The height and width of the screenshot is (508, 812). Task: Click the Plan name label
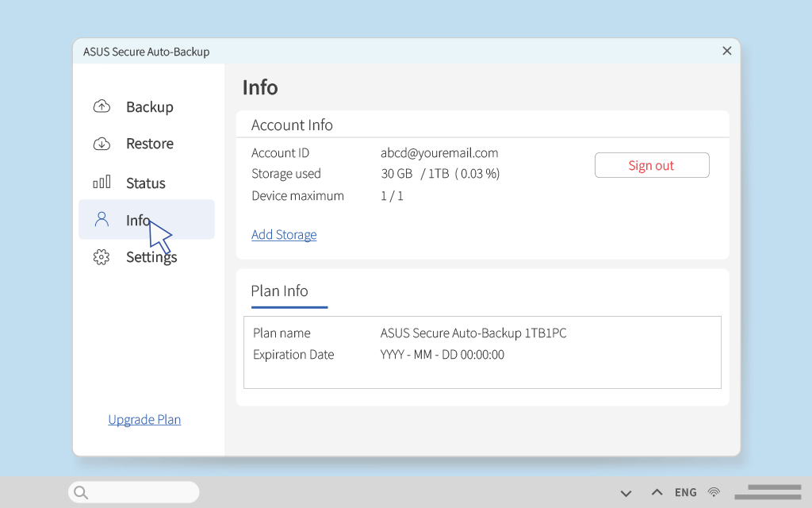click(282, 333)
